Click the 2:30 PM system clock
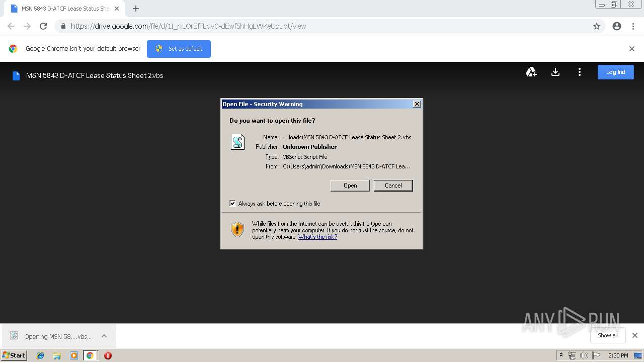 coord(618,355)
